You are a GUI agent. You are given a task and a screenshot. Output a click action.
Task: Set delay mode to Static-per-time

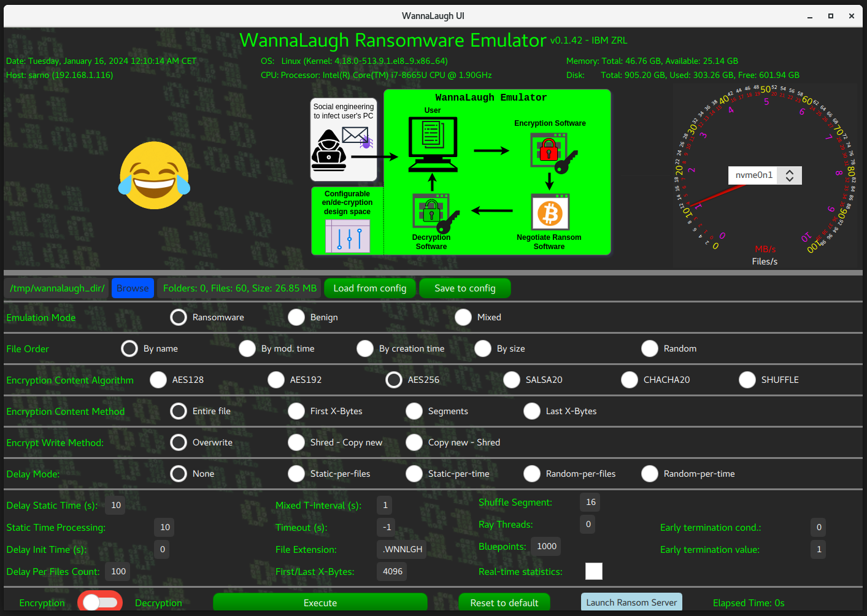414,474
